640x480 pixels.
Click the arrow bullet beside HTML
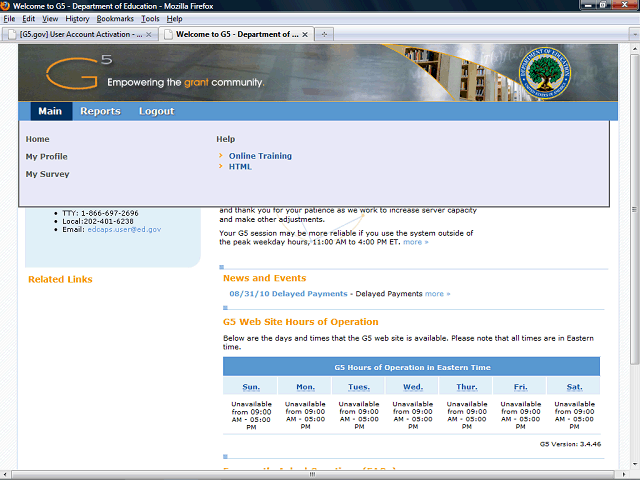click(x=220, y=166)
